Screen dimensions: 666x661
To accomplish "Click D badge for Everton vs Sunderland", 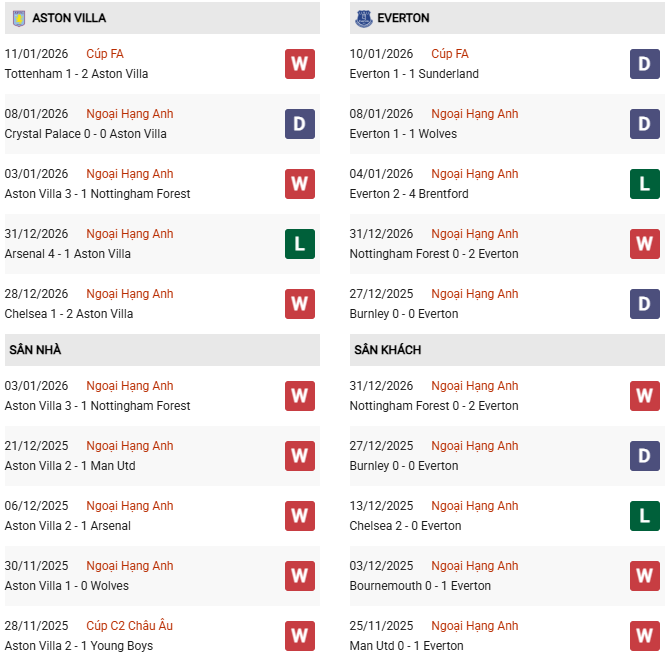I will pyautogui.click(x=645, y=64).
